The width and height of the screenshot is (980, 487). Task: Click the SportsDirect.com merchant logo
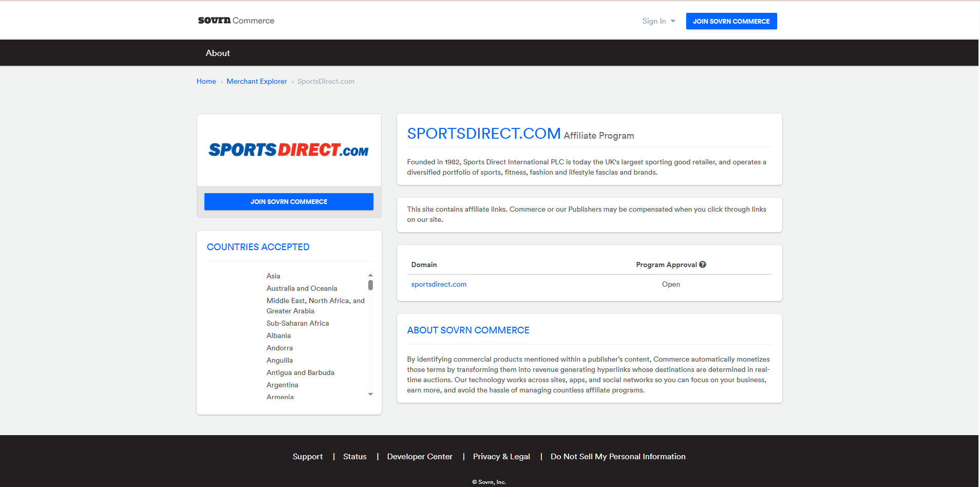(289, 150)
